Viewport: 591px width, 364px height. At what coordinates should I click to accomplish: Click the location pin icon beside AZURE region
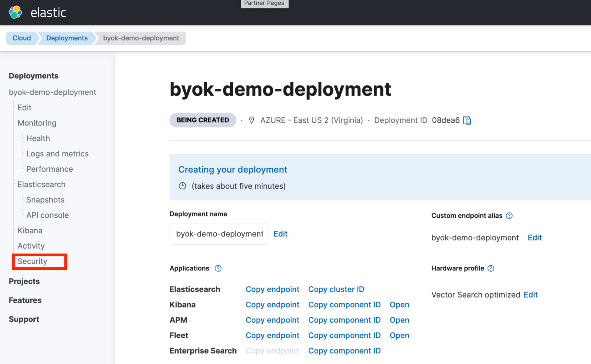click(252, 120)
